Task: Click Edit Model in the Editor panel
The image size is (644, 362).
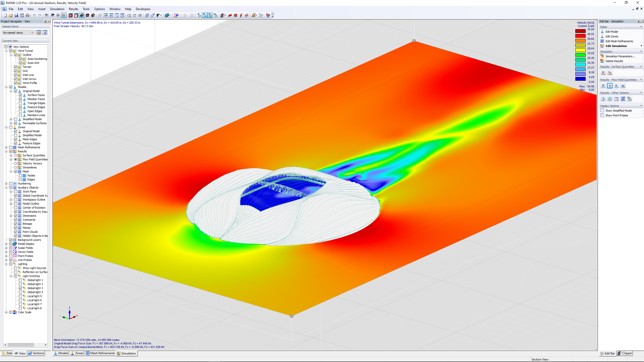Action: click(612, 32)
